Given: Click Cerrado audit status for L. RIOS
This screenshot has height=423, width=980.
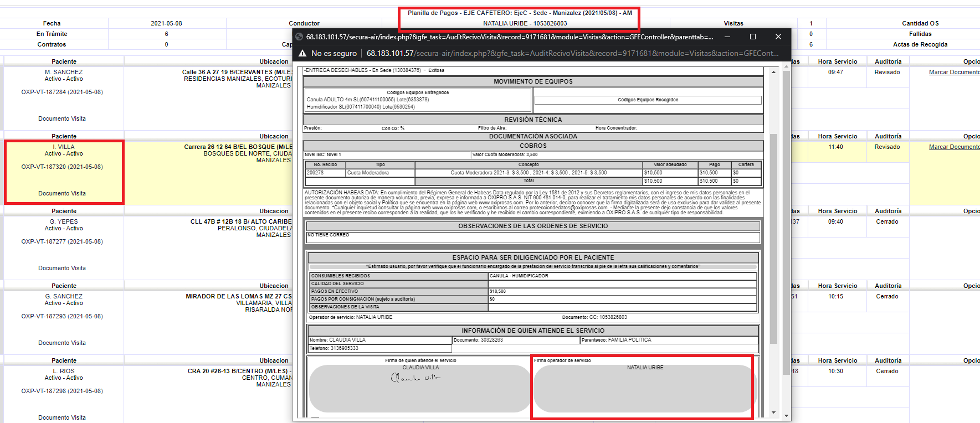Looking at the screenshot, I should pos(887,371).
